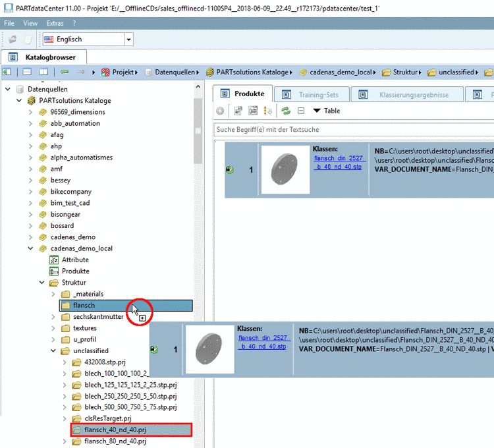Select the textures folder

coord(85,328)
